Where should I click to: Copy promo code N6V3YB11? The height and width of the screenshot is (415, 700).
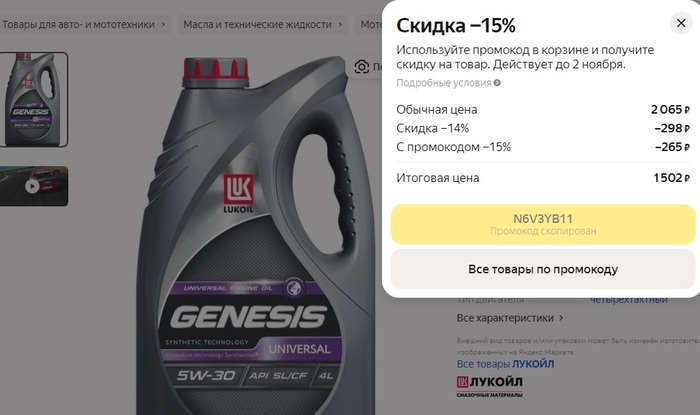543,224
